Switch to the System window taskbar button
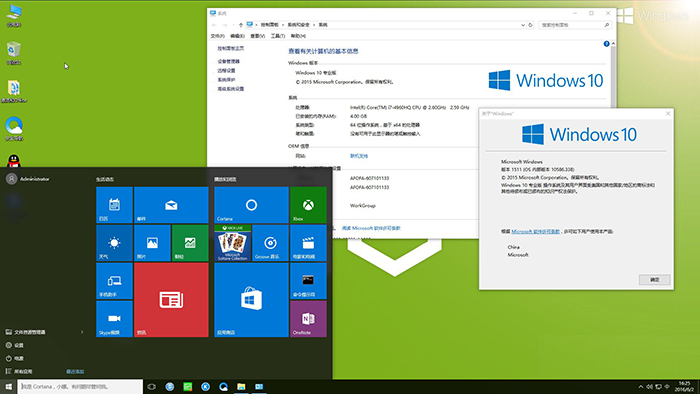 pyautogui.click(x=259, y=386)
